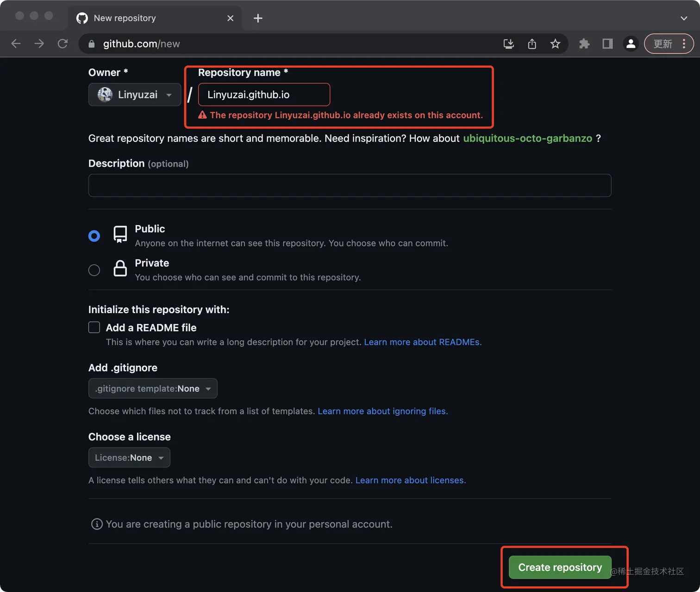Image resolution: width=700 pixels, height=592 pixels.
Task: Select the New repository tab
Action: pos(155,18)
